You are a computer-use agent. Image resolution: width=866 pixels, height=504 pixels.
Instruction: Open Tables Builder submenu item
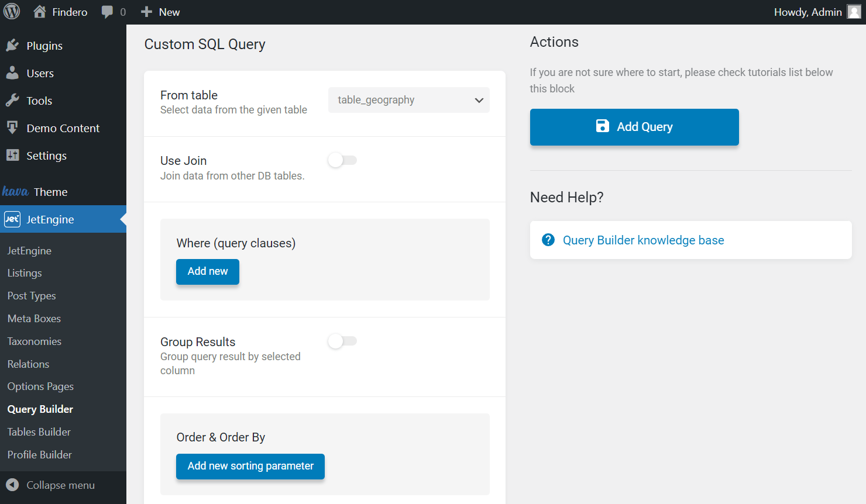(x=39, y=432)
